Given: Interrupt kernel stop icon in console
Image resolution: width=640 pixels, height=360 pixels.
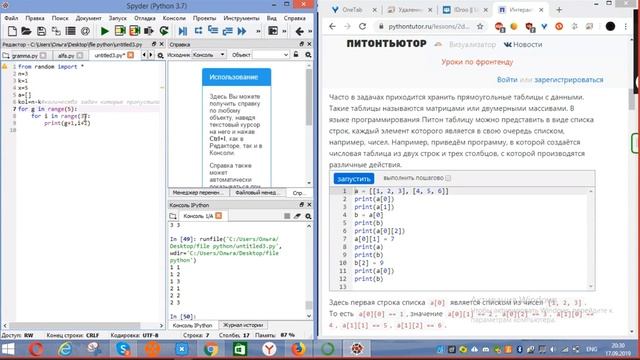Looking at the screenshot, I should coord(287,216).
